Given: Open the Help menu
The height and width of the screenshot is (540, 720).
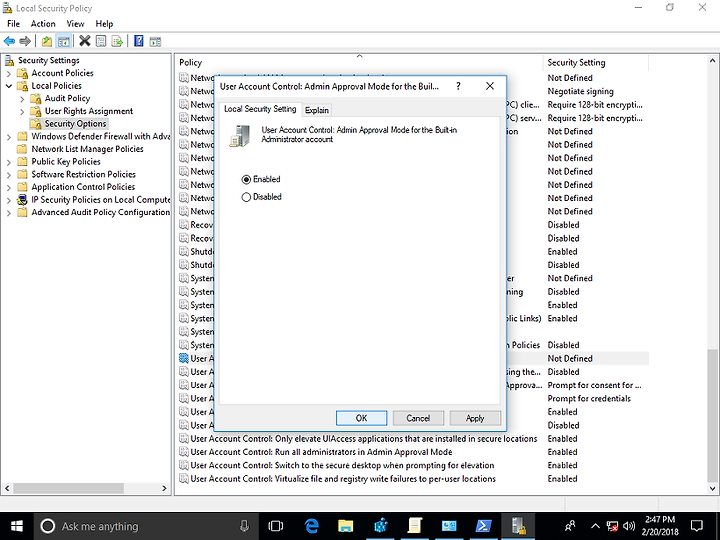Looking at the screenshot, I should point(104,23).
